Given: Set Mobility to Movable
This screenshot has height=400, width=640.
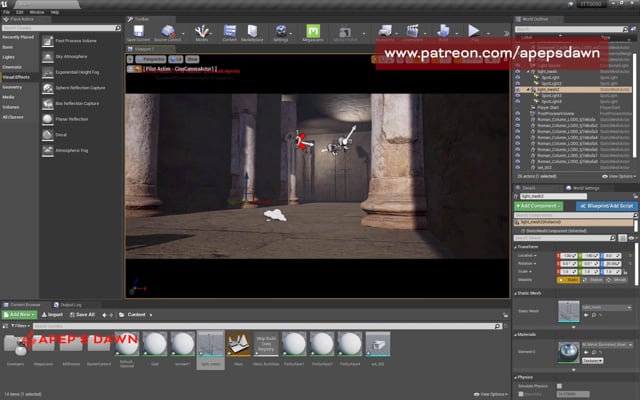Looking at the screenshot, I should pyautogui.click(x=616, y=280).
